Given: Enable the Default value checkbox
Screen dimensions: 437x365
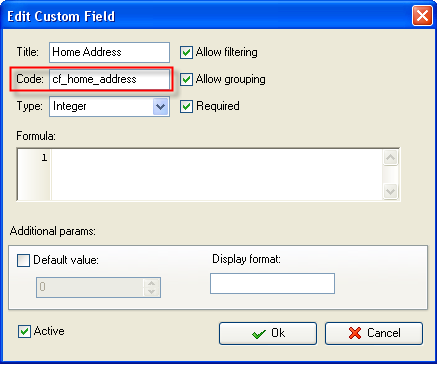Looking at the screenshot, I should 23,260.
